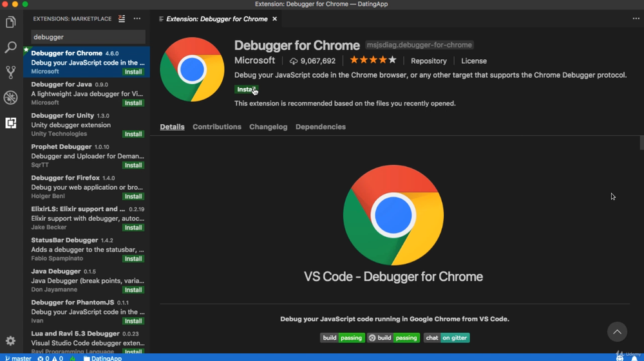Click the Microsoft publisher name
This screenshot has height=361, width=644.
254,60
